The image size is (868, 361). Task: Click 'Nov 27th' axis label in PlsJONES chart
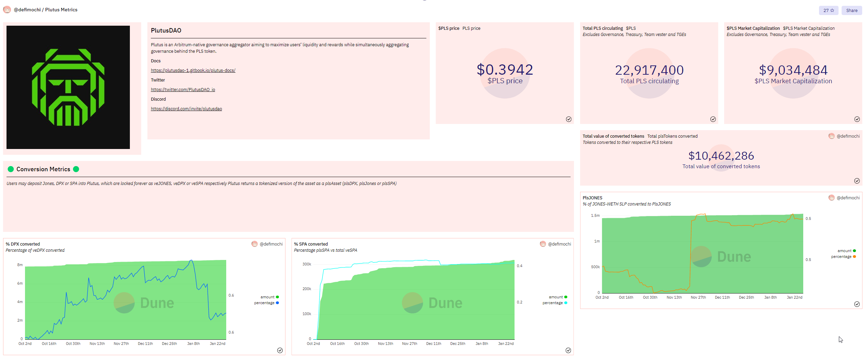pyautogui.click(x=698, y=298)
